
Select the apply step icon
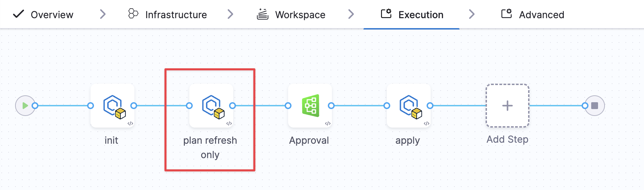[x=409, y=106]
